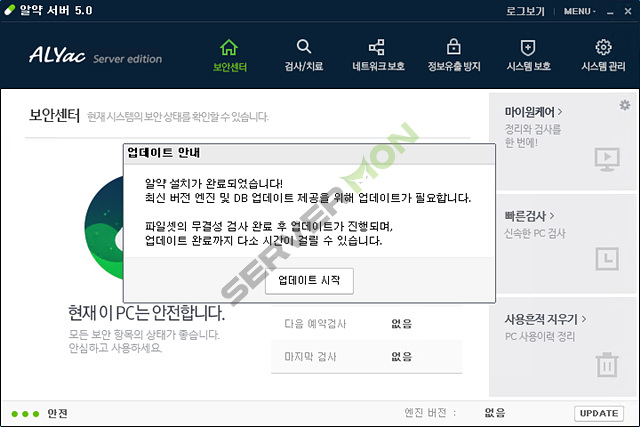Open side panel settings gear icon

click(x=624, y=105)
